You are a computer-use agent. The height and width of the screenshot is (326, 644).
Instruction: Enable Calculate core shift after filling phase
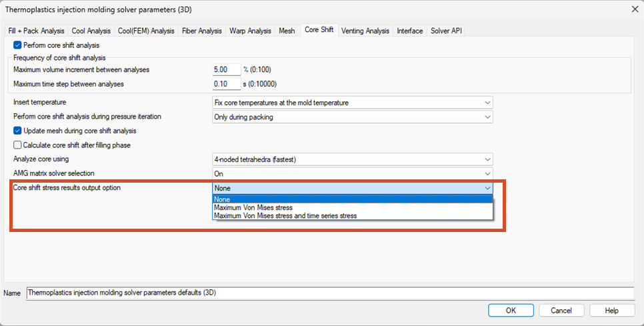click(17, 145)
